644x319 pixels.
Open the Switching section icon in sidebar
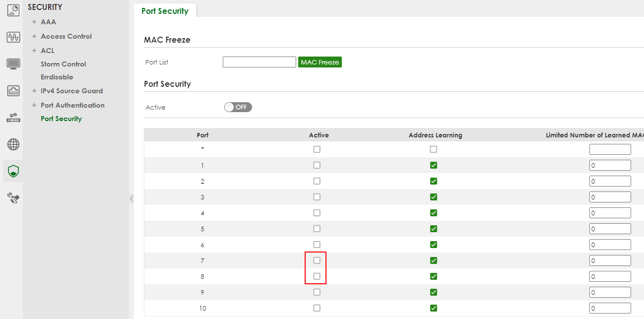tap(12, 118)
